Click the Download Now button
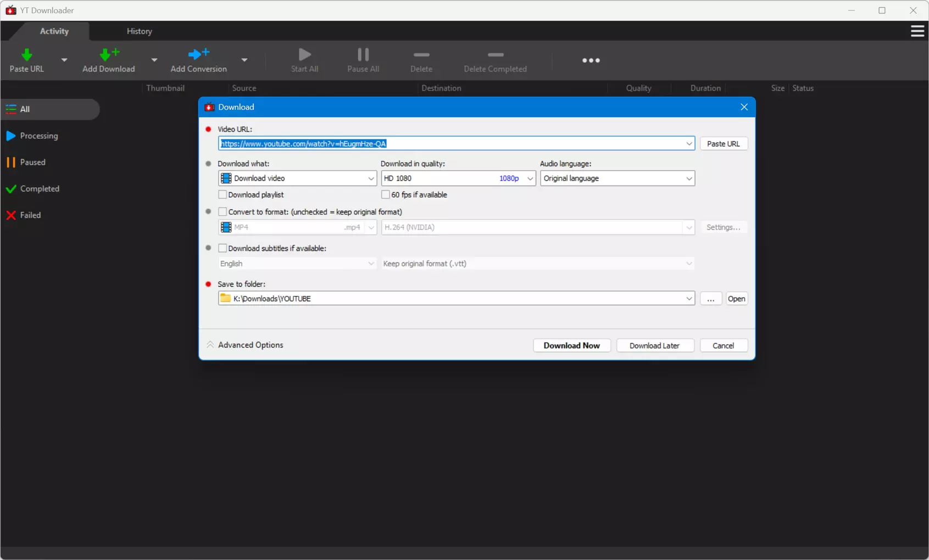929x560 pixels. coord(572,345)
